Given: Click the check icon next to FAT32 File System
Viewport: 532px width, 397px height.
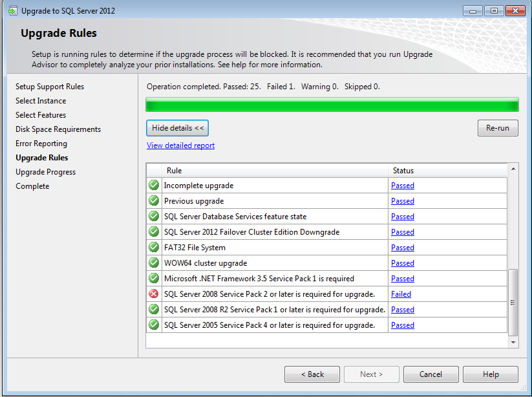Looking at the screenshot, I should [154, 248].
